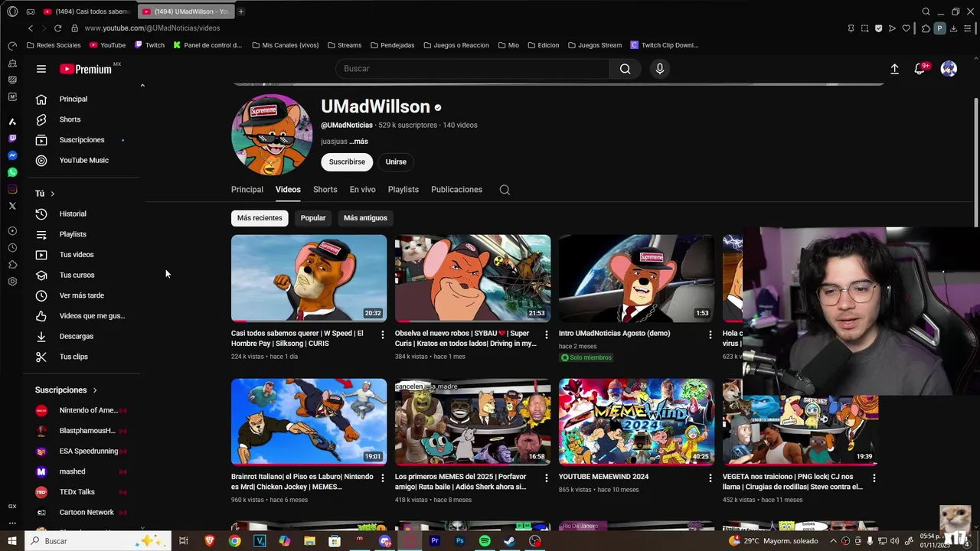Screen dimensions: 980x551
Task: Open options for YOUTUBE MEMEWIND 2024 video
Action: click(x=710, y=478)
